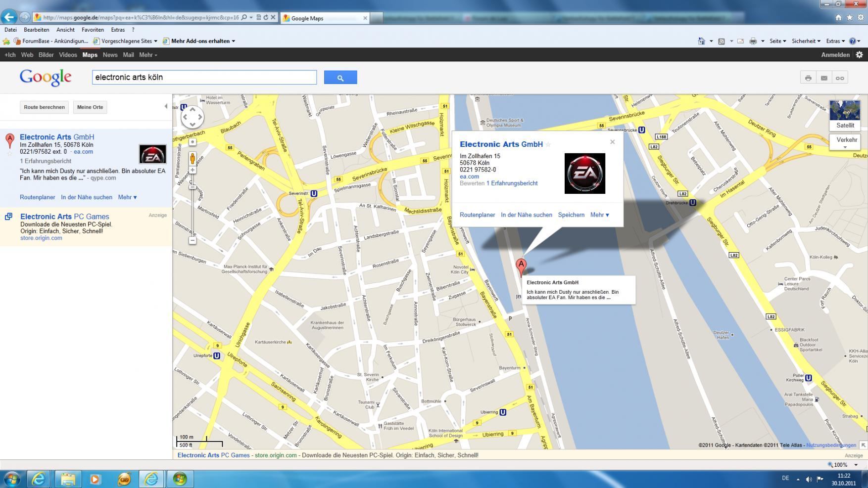The image size is (868, 488).
Task: Click the Read mail icon
Action: [740, 41]
